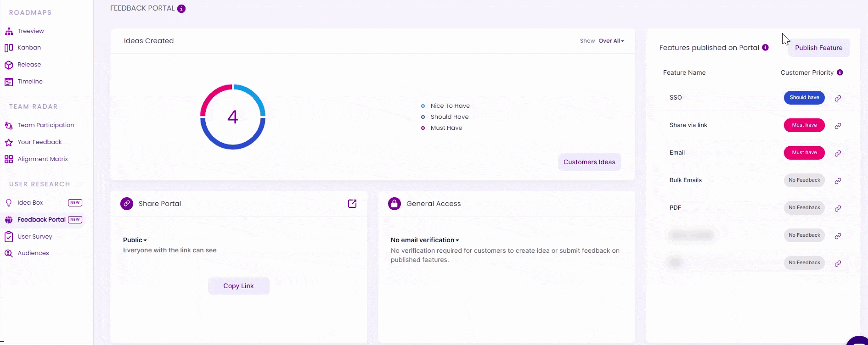Open Idea Box page

30,203
